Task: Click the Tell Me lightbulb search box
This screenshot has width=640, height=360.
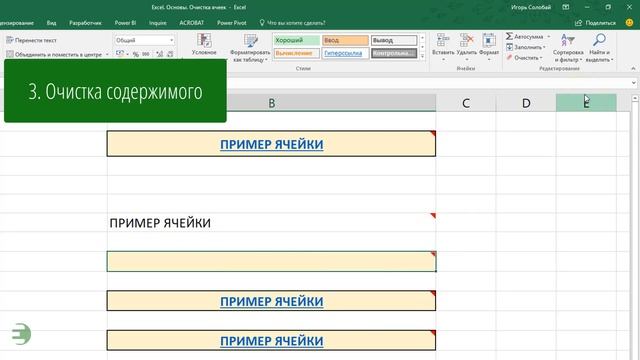Action: pos(292,23)
